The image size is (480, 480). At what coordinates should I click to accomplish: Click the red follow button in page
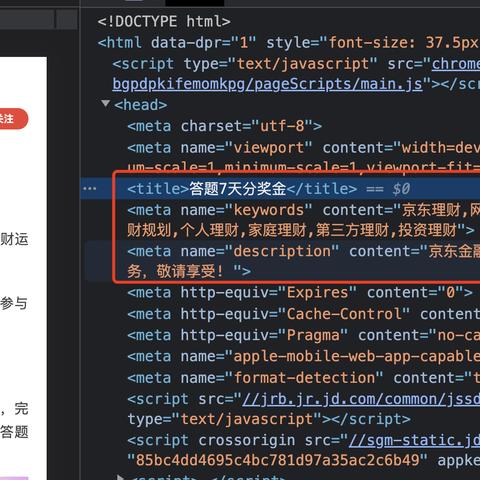[x=13, y=118]
